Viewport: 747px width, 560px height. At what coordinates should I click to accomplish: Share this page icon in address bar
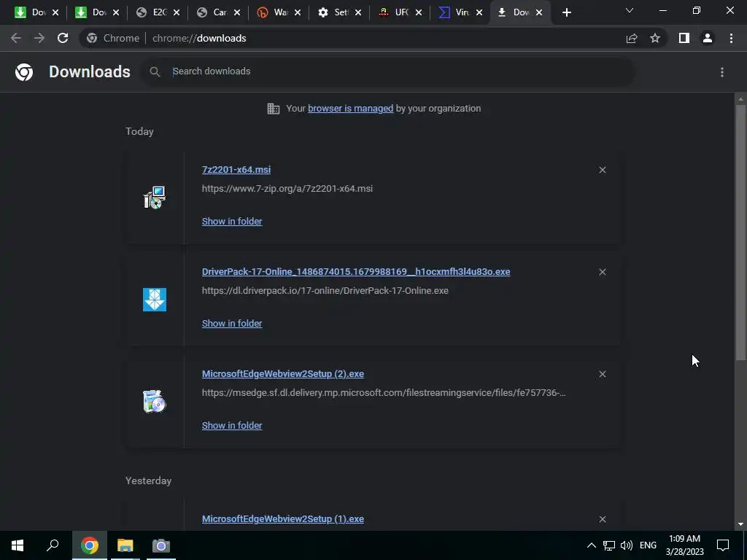tap(632, 38)
